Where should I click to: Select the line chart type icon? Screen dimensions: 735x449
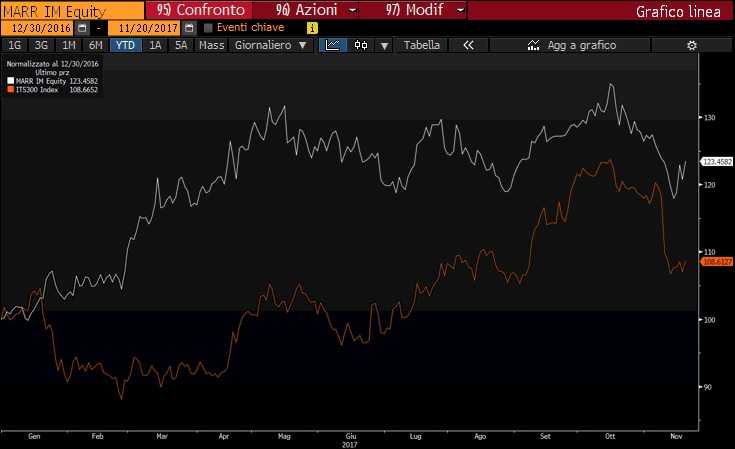(x=333, y=45)
